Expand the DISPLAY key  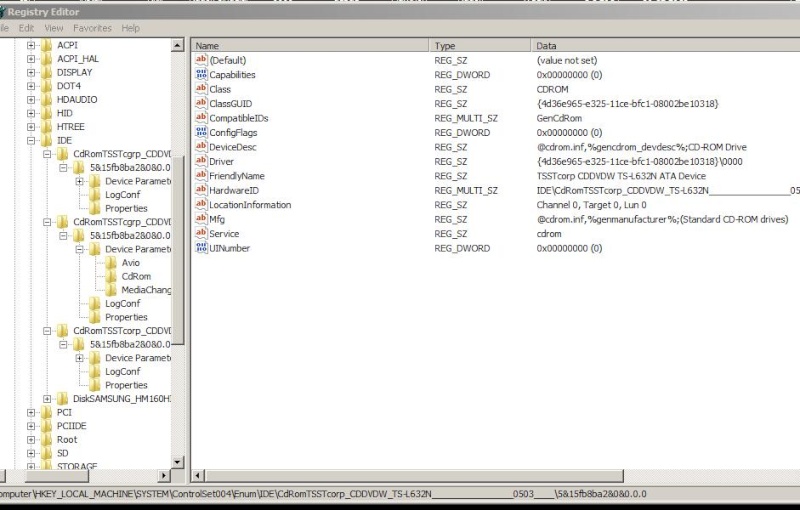[x=31, y=72]
